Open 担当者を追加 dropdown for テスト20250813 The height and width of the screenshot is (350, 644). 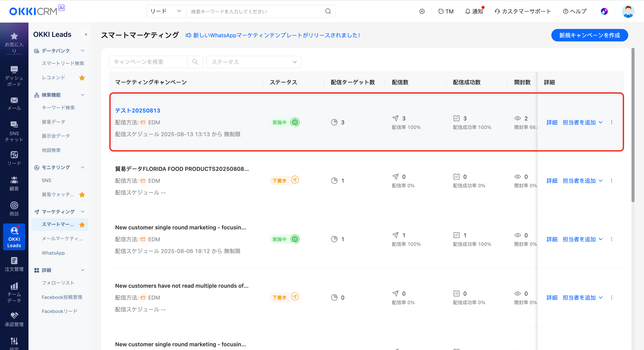[x=583, y=122]
